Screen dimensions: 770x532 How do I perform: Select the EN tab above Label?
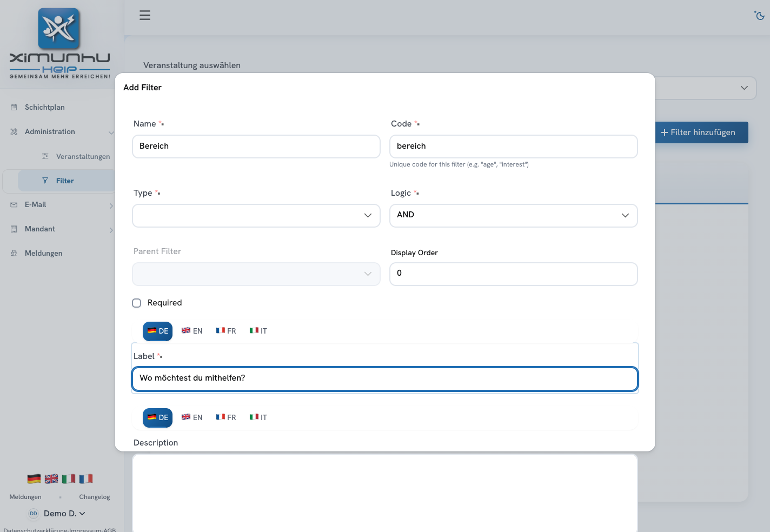[x=192, y=331]
